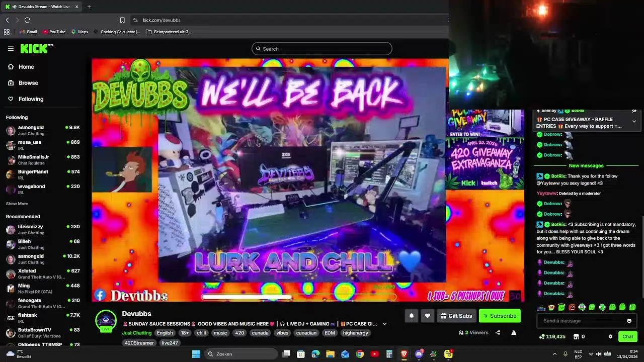The height and width of the screenshot is (362, 644).
Task: Open Xcluted recommended channel
Action: (x=43, y=274)
